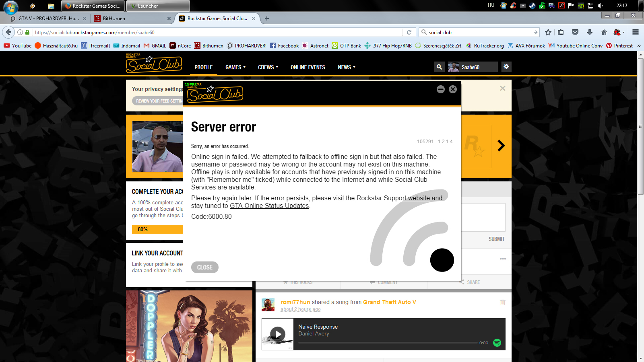
Task: Open the Rockstar Support website link
Action: (393, 198)
